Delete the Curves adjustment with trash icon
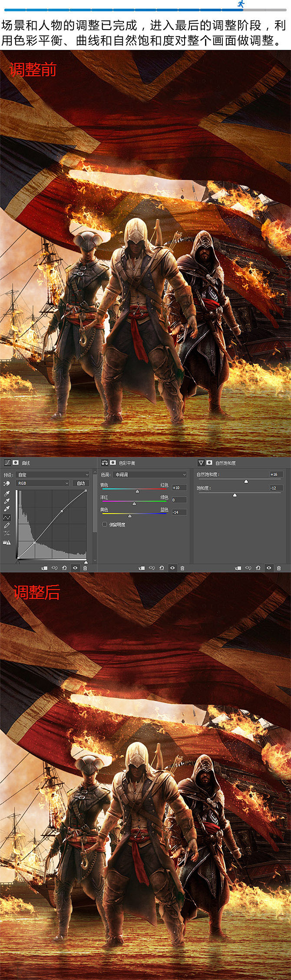The width and height of the screenshot is (291, 980). tap(85, 568)
